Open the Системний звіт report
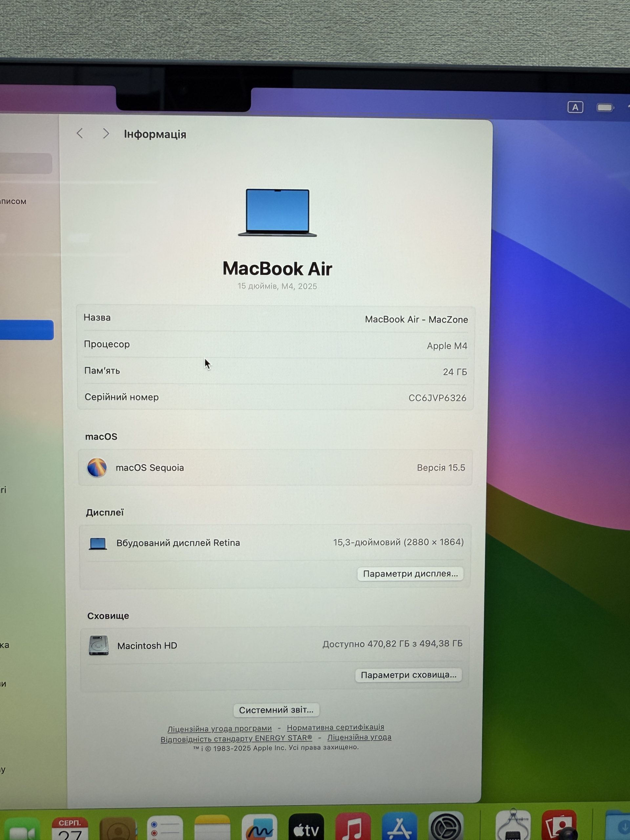 click(x=276, y=710)
